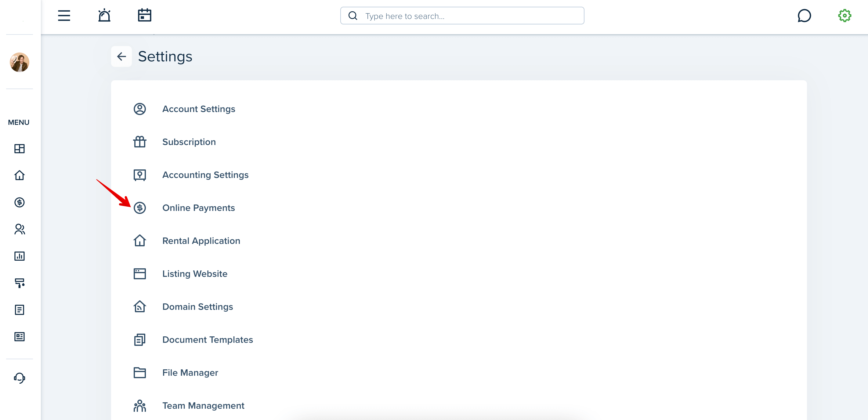
Task: Click the Accounting Settings safe icon
Action: pos(139,175)
